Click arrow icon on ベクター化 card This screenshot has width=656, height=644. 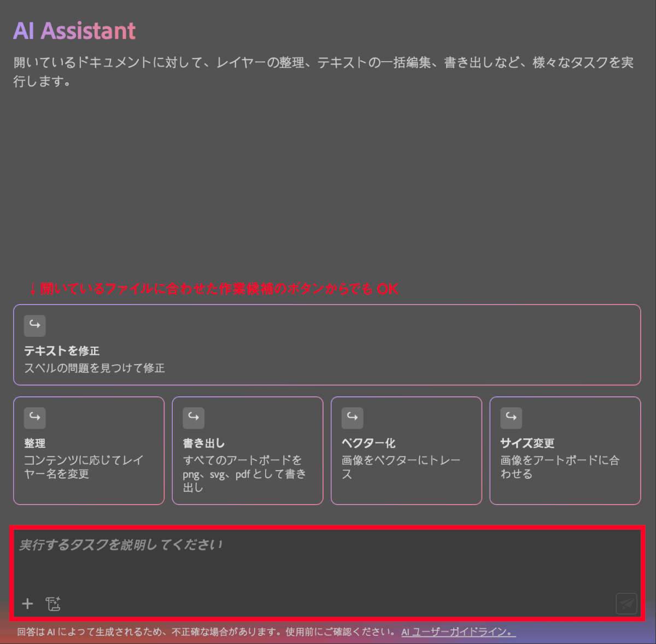click(353, 418)
